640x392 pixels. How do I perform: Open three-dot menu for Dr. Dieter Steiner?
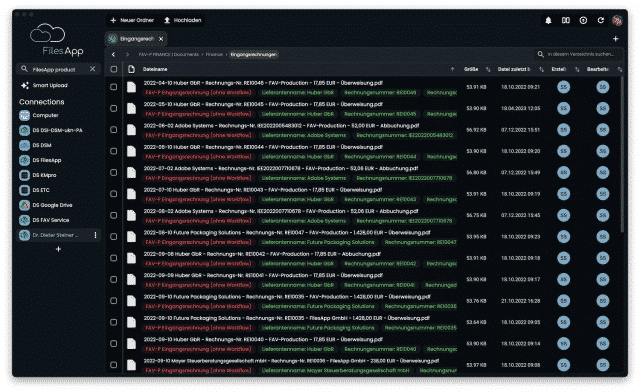[x=96, y=235]
